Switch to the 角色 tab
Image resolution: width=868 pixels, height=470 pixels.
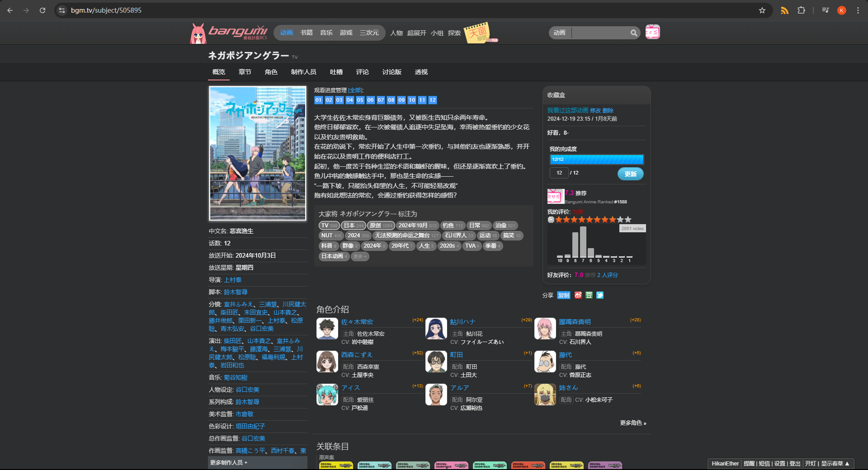(271, 72)
